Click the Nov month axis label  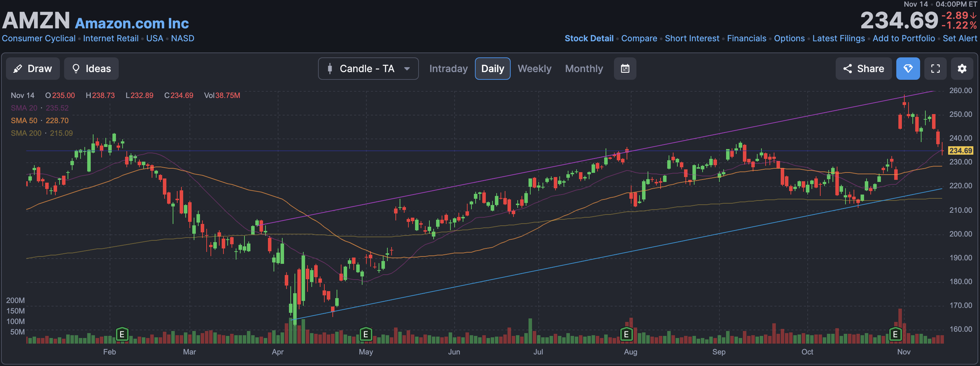904,352
